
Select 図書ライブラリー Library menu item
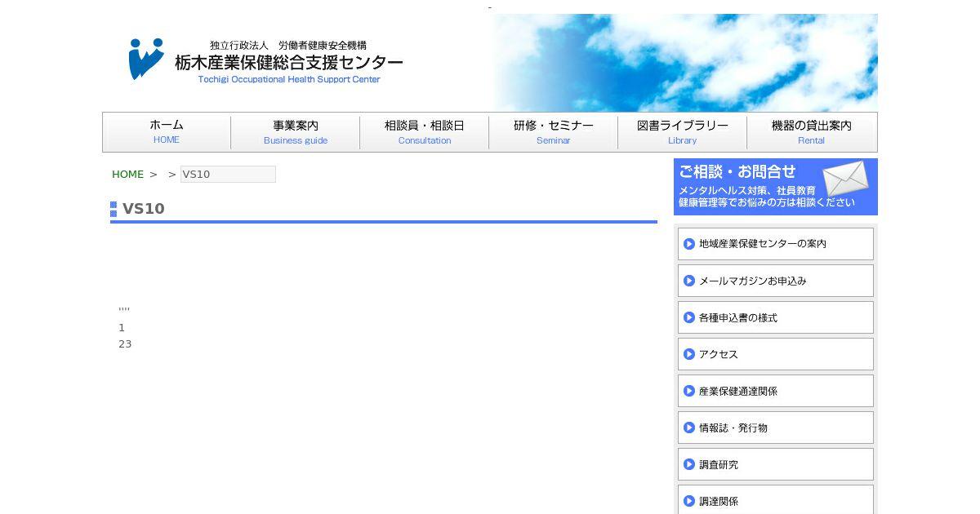coord(683,132)
